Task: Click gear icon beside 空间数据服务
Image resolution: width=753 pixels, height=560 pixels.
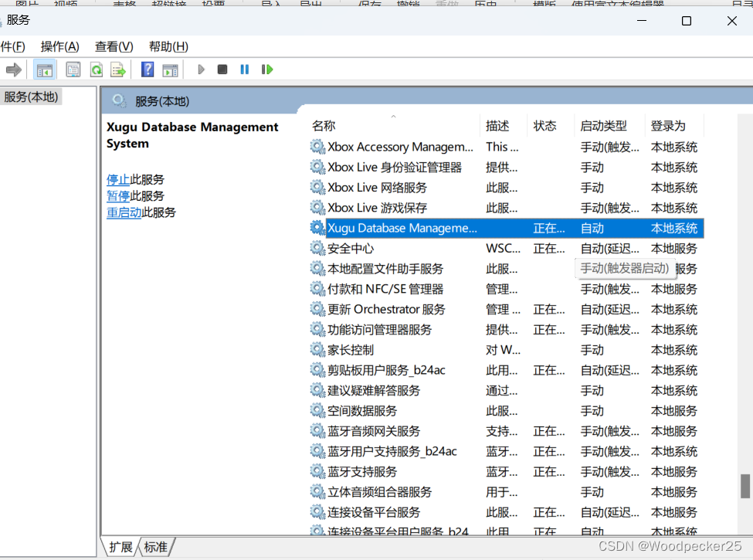Action: coord(317,411)
